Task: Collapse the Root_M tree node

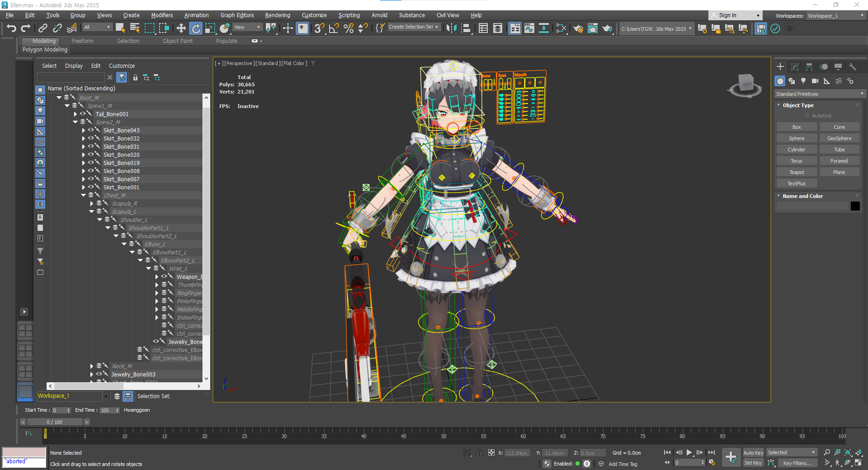Action: pos(59,98)
